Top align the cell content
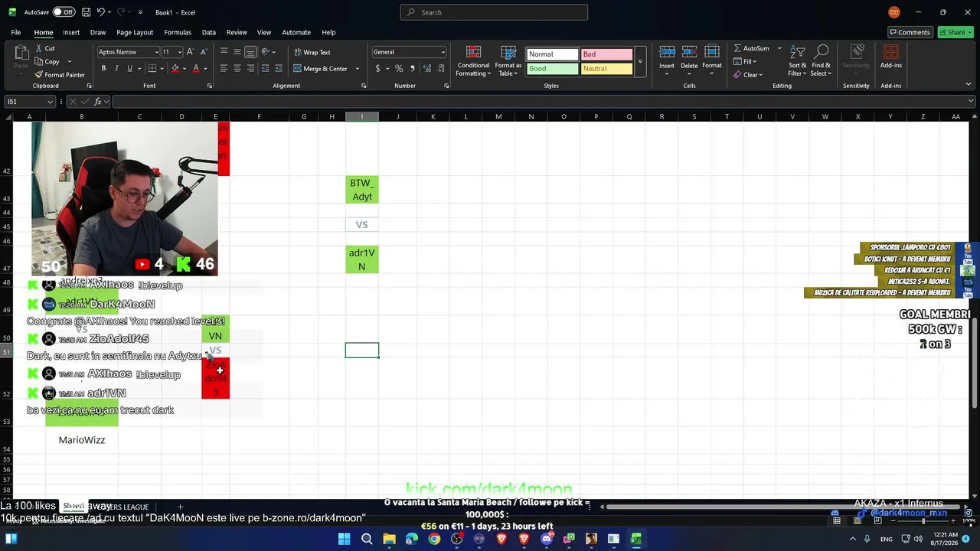 coord(224,52)
